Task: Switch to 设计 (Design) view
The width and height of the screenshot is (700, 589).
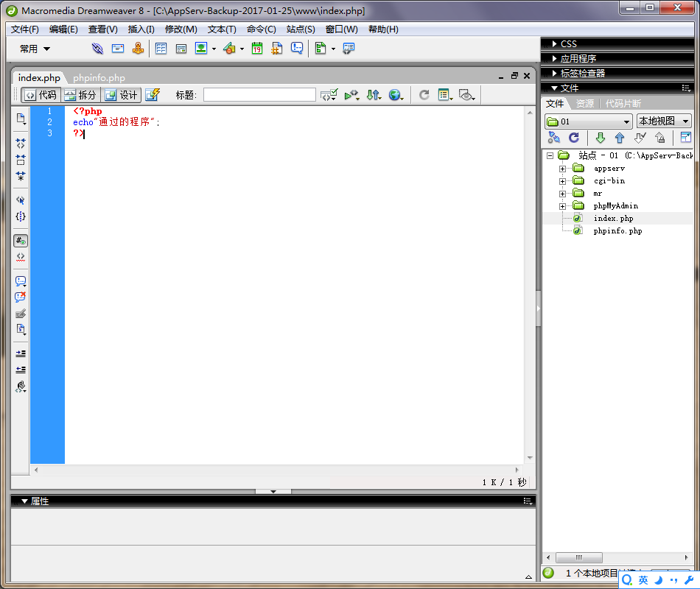Action: 121,94
